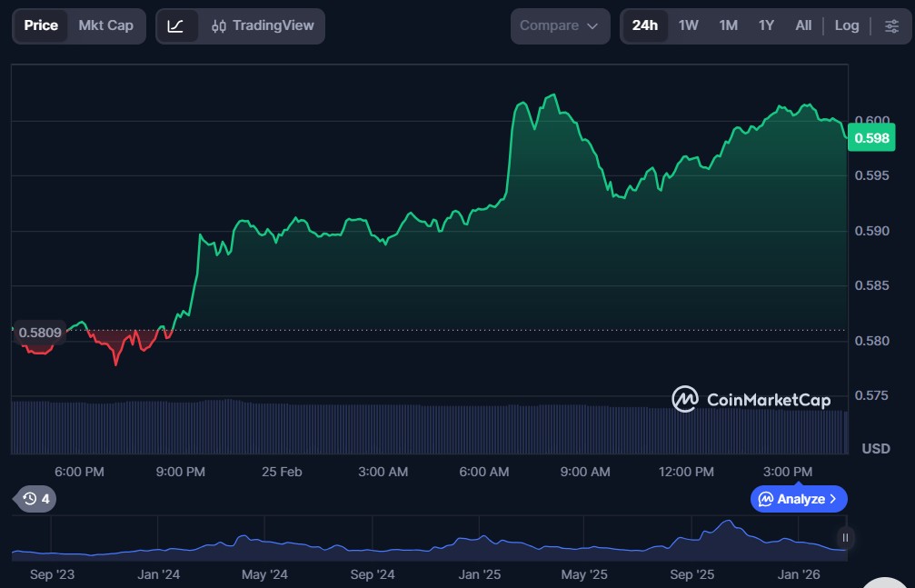This screenshot has height=588, width=915.
Task: Open chart settings sliders icon
Action: tap(891, 25)
